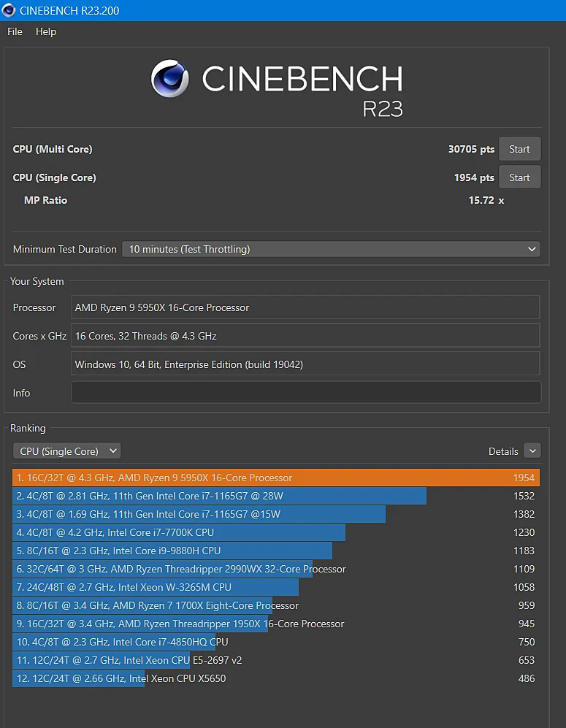566x728 pixels.
Task: Click the Cinebench icon in title bar
Action: [8, 10]
